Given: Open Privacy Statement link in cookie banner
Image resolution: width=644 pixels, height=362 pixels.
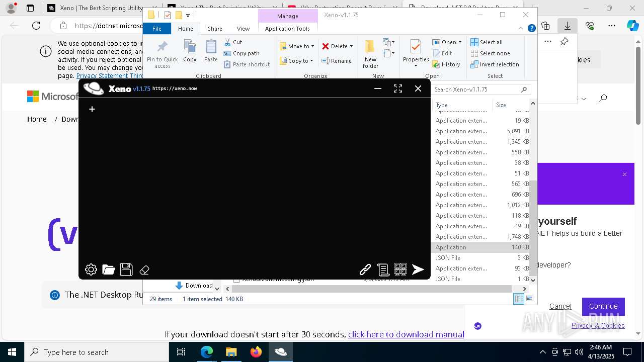Looking at the screenshot, I should [102, 76].
